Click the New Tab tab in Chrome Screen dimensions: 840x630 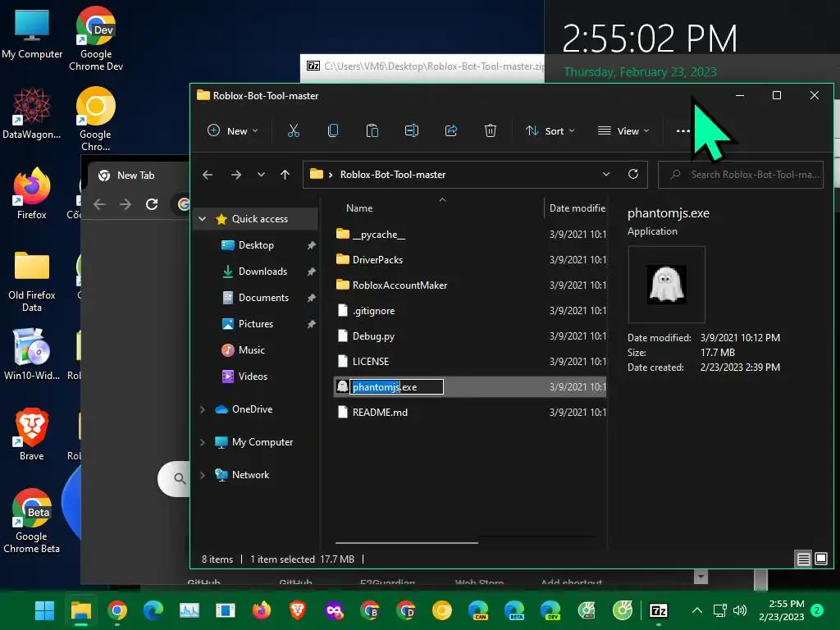pos(135,176)
